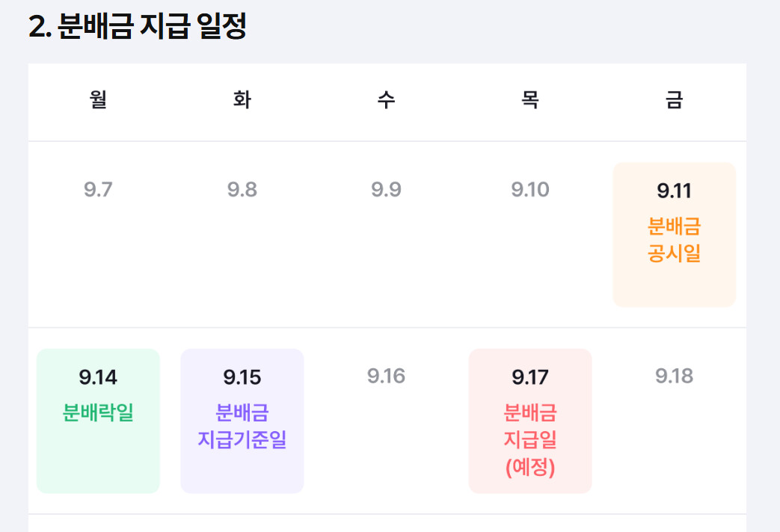Select the 9.14 분배락일 green card
This screenshot has height=532, width=780.
[x=98, y=421]
